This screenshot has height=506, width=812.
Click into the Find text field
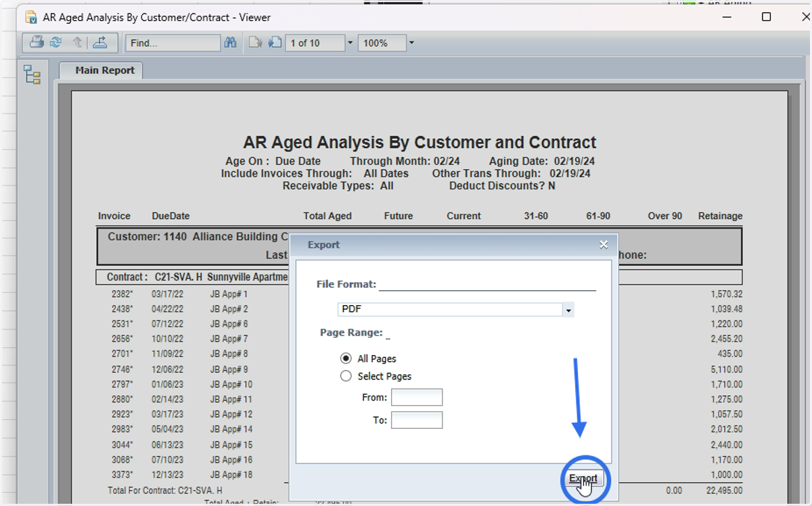coord(173,43)
